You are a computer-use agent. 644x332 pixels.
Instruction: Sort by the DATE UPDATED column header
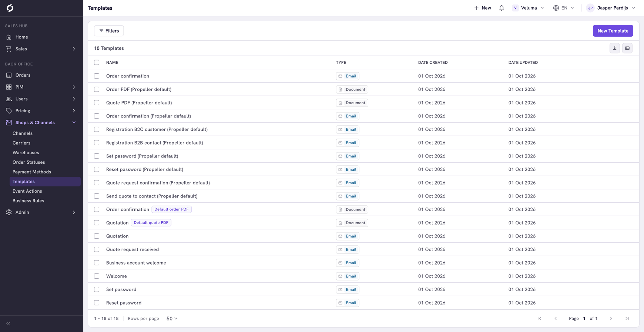(x=523, y=63)
